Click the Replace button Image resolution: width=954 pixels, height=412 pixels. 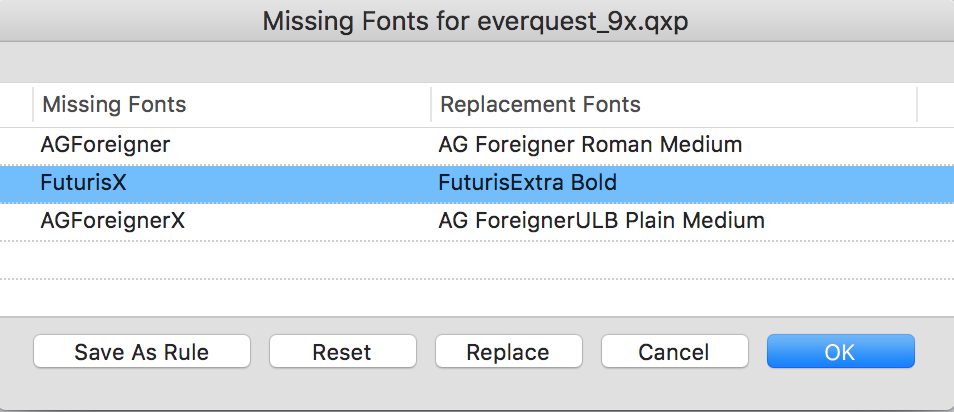(508, 352)
